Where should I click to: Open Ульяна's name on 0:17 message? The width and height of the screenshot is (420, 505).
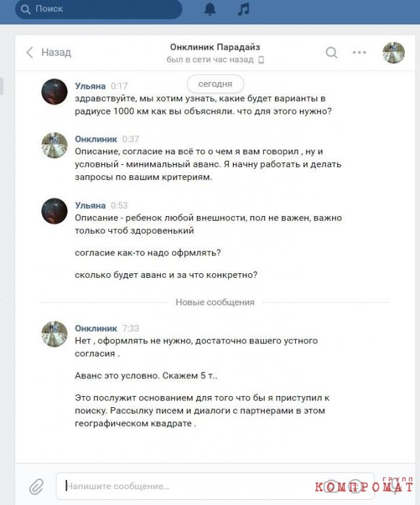point(90,86)
